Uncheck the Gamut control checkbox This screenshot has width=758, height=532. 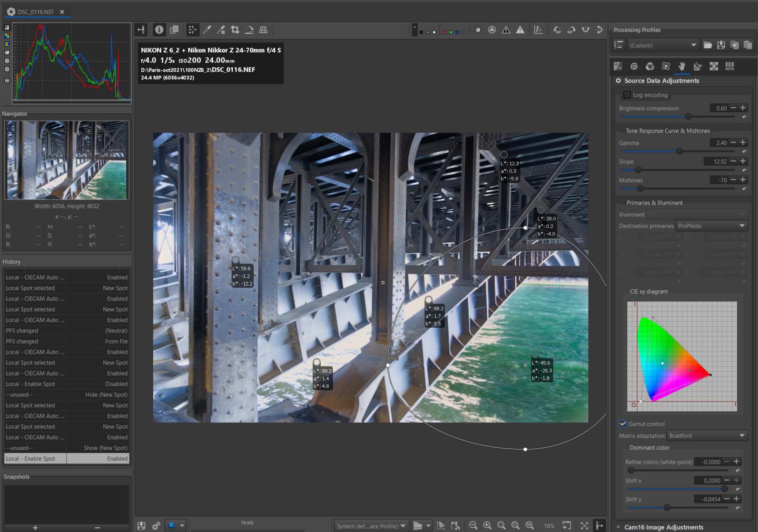[x=623, y=424]
